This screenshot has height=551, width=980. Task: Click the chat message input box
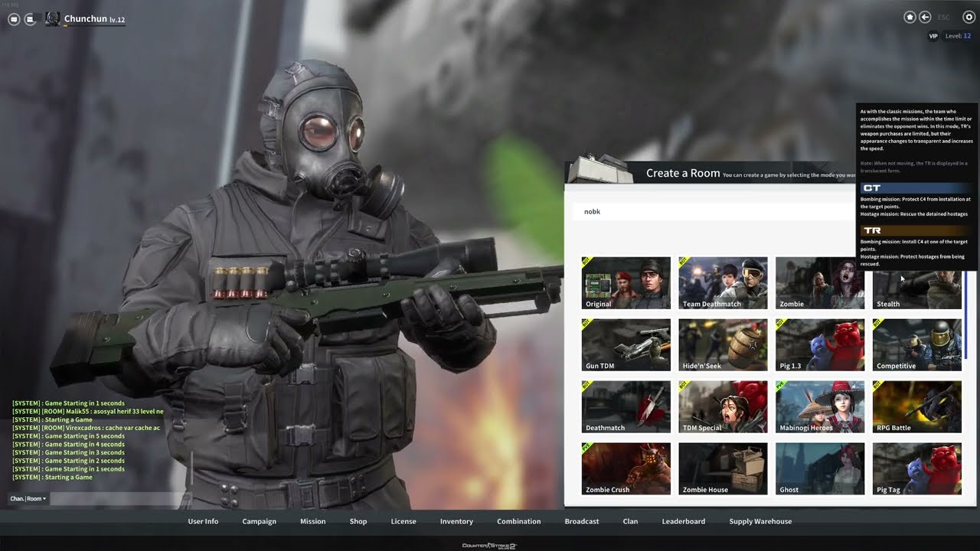coord(117,499)
